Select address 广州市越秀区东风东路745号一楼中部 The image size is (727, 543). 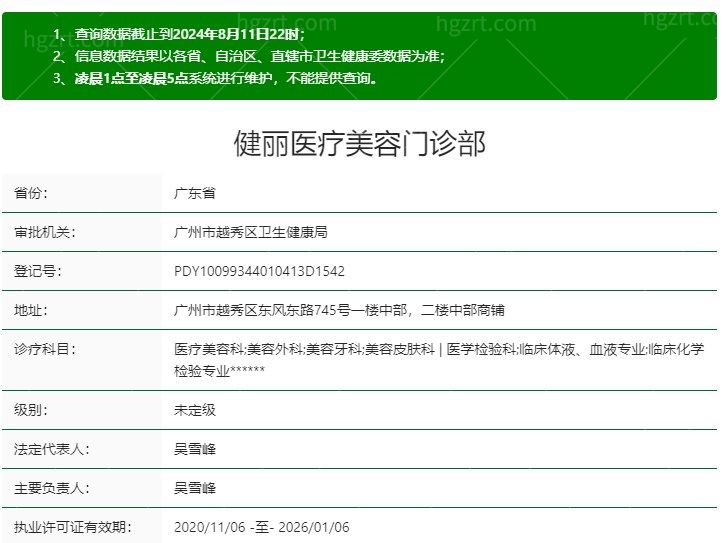pyautogui.click(x=290, y=310)
